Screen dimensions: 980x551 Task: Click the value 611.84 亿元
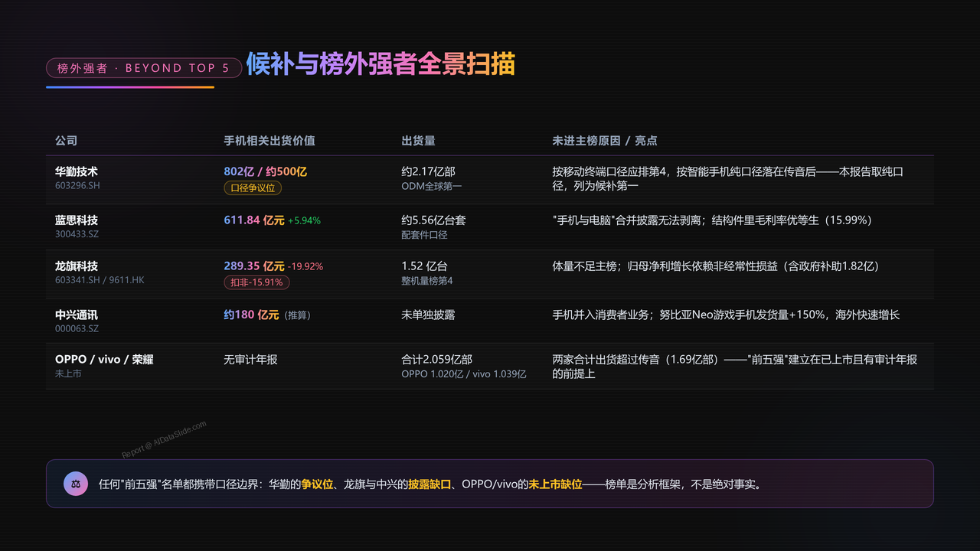click(x=254, y=220)
